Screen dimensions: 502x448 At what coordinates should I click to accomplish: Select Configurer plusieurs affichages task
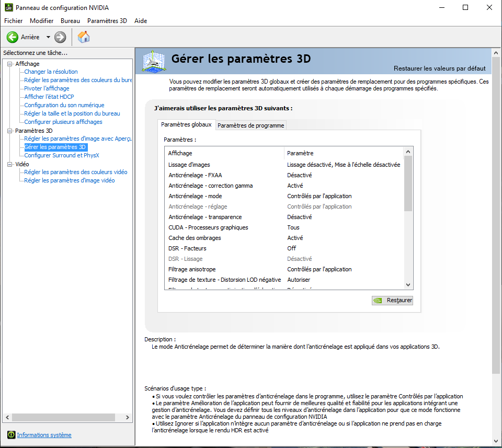pyautogui.click(x=63, y=122)
